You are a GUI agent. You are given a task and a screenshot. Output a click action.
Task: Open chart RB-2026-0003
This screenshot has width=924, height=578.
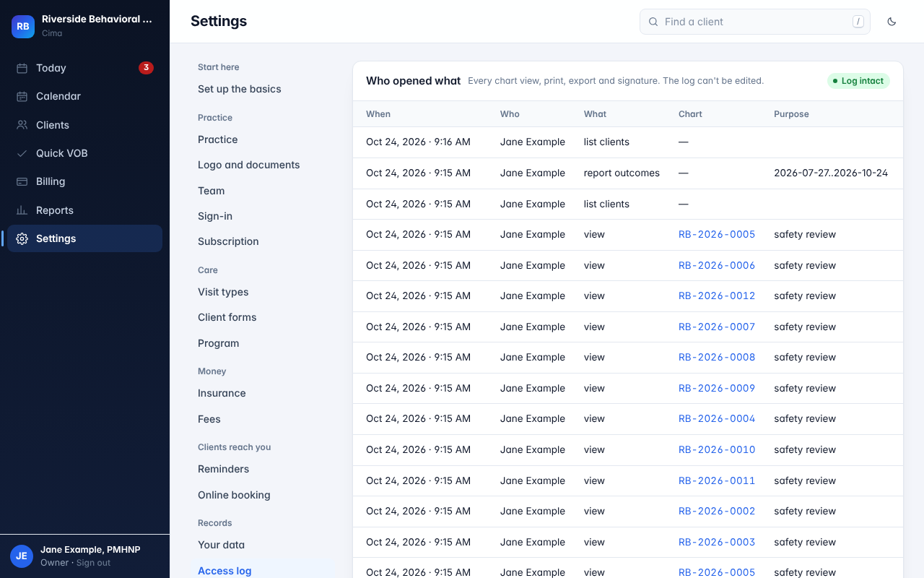[x=717, y=542]
